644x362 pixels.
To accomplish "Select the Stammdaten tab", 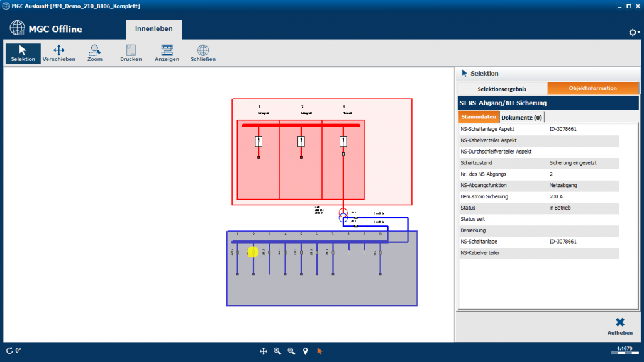I will [x=479, y=118].
